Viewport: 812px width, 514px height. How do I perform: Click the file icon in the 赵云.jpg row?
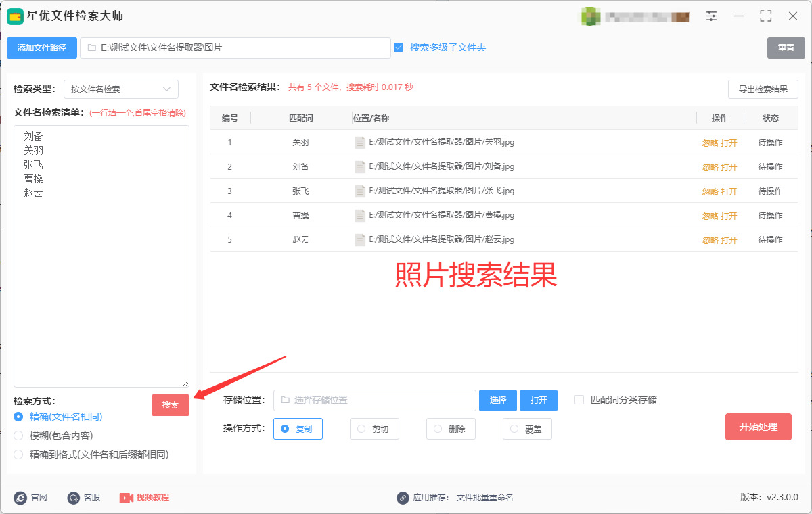coord(360,240)
